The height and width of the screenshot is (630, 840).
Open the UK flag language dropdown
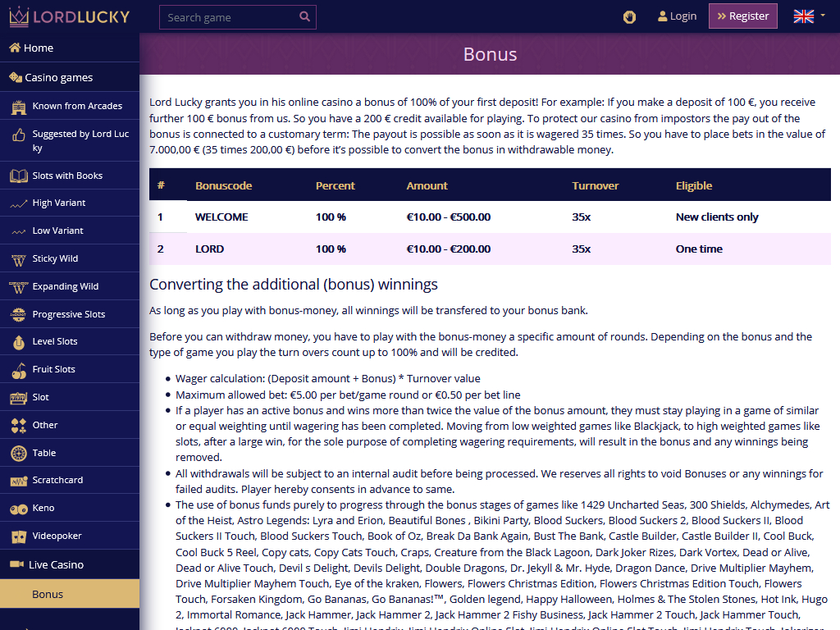809,16
